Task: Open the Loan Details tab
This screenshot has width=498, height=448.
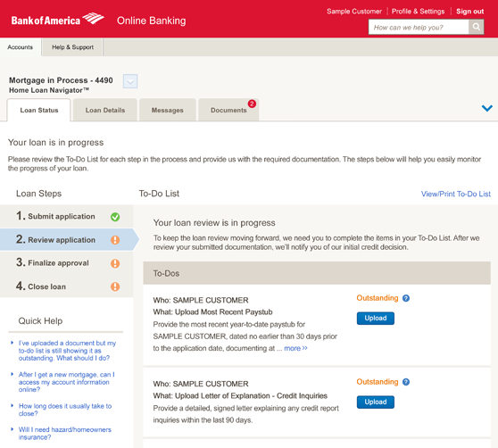Action: point(105,110)
